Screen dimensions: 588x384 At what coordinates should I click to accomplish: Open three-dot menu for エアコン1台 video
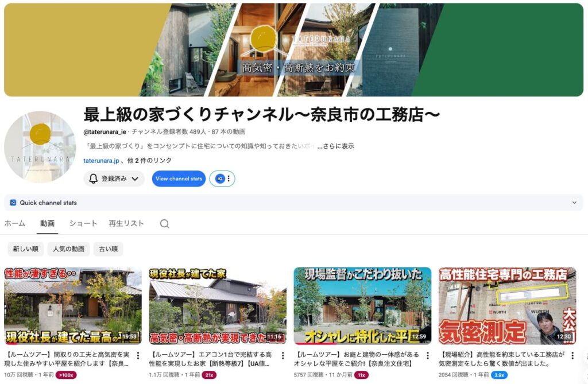click(283, 355)
